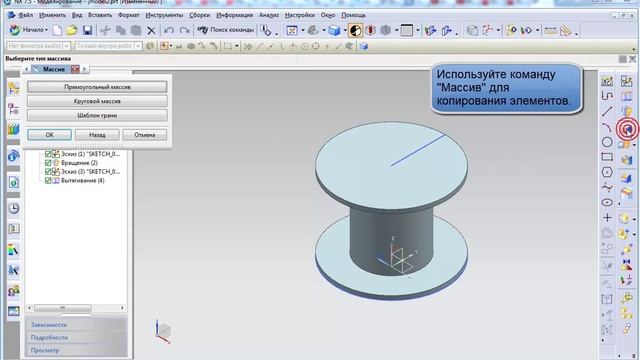Undo the last action
Viewport: 640px width, 360px height.
point(169,31)
